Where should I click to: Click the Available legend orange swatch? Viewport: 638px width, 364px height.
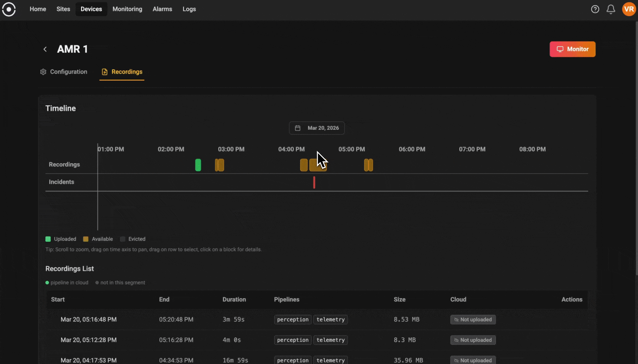[x=86, y=239]
